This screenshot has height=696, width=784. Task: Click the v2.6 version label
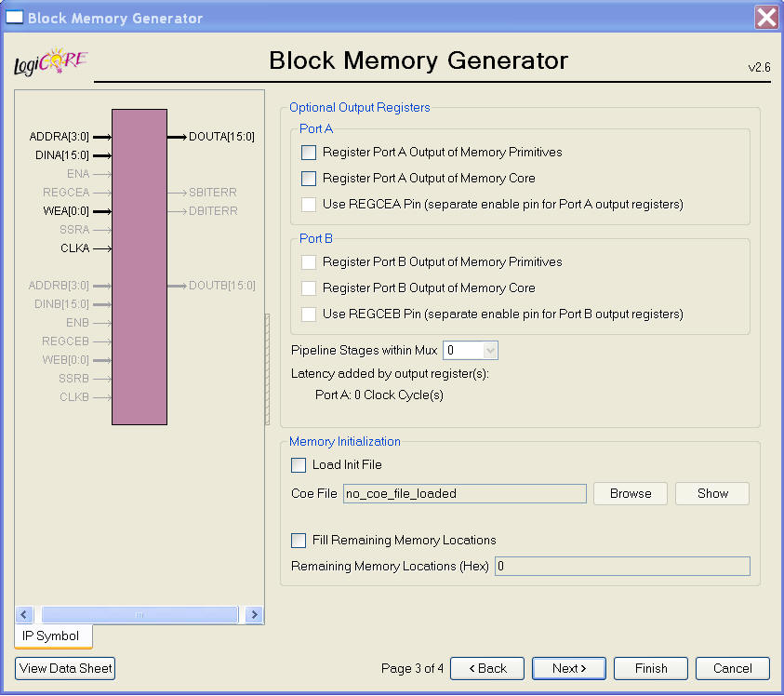point(759,68)
